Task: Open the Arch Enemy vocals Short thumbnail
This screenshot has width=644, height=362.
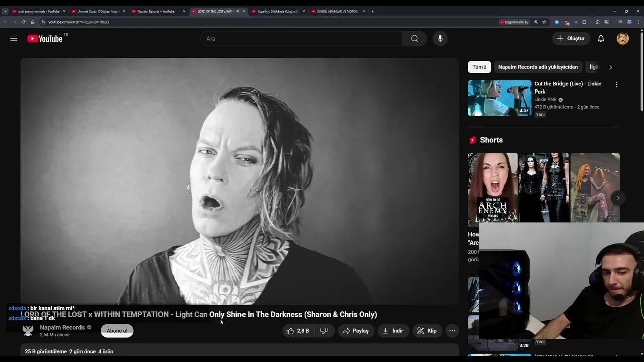Action: coord(493,188)
